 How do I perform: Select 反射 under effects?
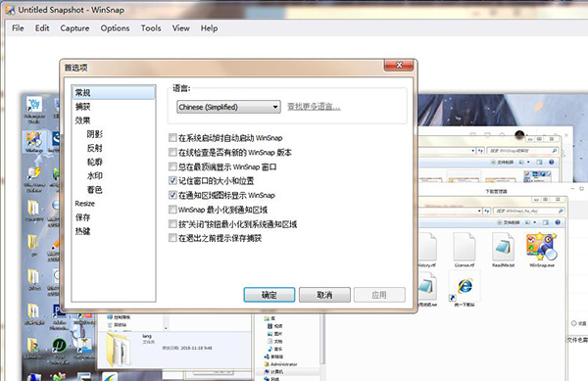click(94, 148)
